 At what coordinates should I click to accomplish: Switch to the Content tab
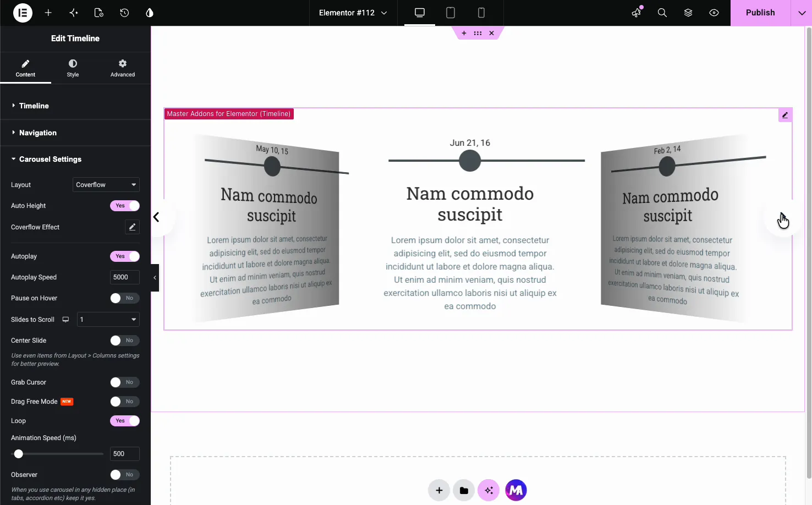(25, 68)
